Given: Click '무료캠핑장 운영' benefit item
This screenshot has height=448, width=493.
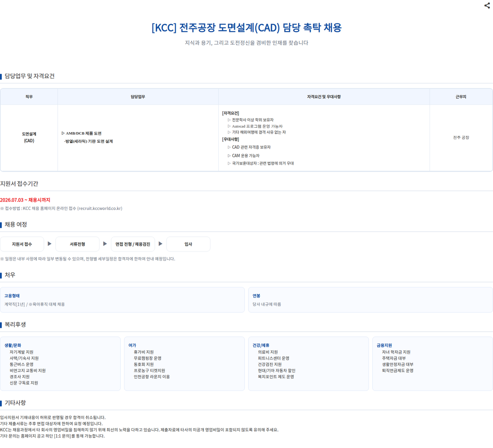Looking at the screenshot, I should pos(147,358).
